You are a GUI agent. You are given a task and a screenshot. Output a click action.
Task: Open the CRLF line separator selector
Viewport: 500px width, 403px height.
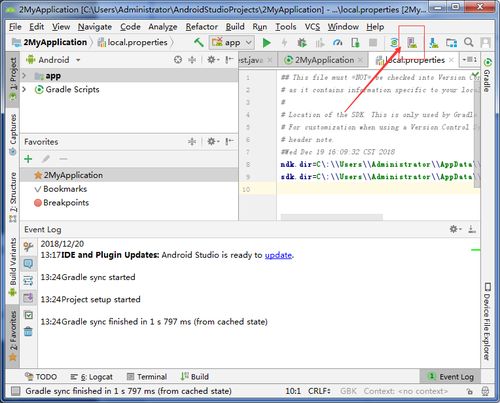coord(319,391)
